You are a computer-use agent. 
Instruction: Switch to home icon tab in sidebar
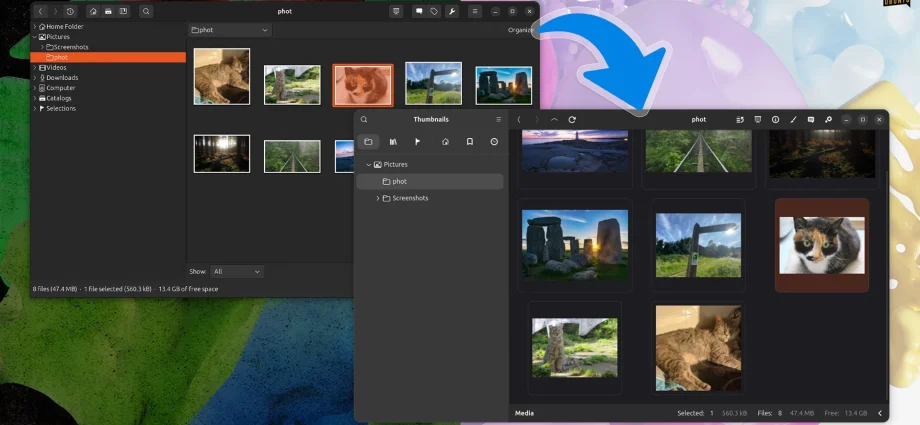point(445,141)
